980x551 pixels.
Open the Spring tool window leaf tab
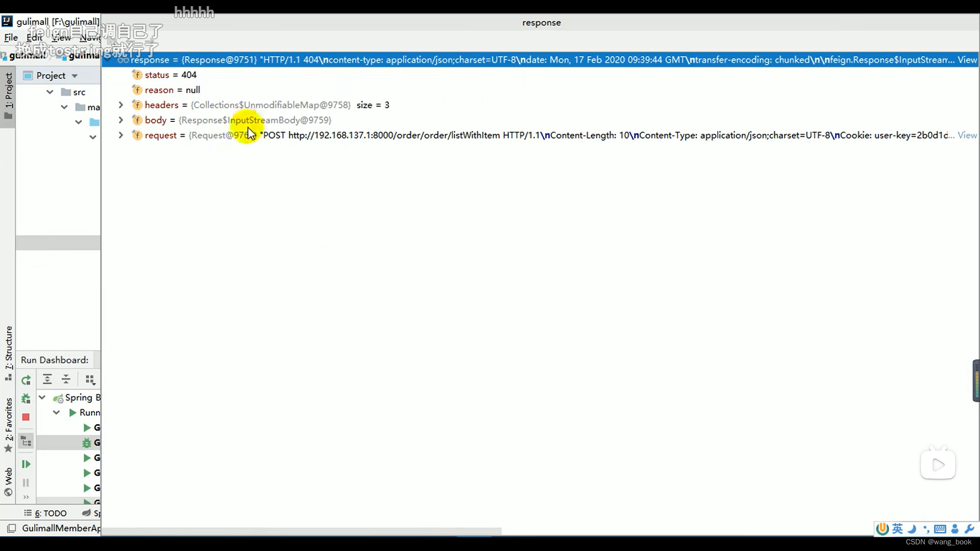coord(91,513)
